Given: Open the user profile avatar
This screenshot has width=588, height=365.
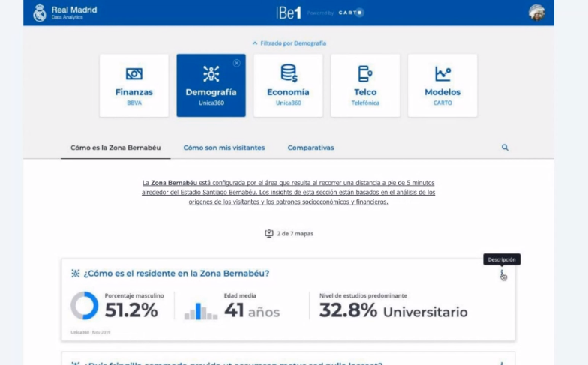Looking at the screenshot, I should (537, 13).
